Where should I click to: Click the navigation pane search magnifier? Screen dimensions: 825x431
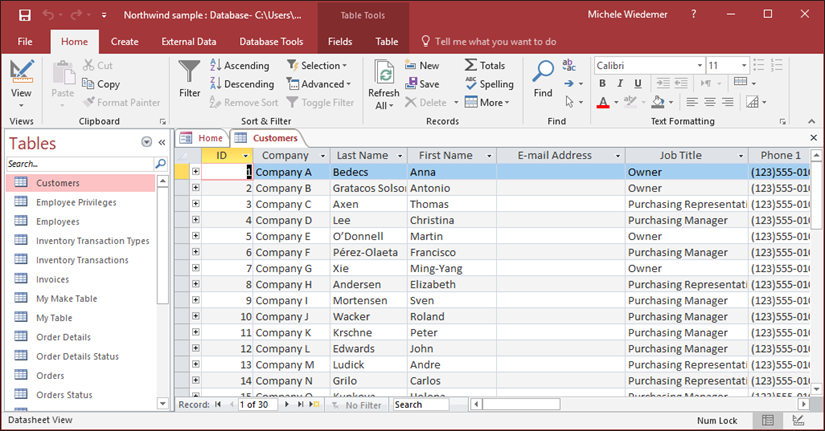[160, 164]
